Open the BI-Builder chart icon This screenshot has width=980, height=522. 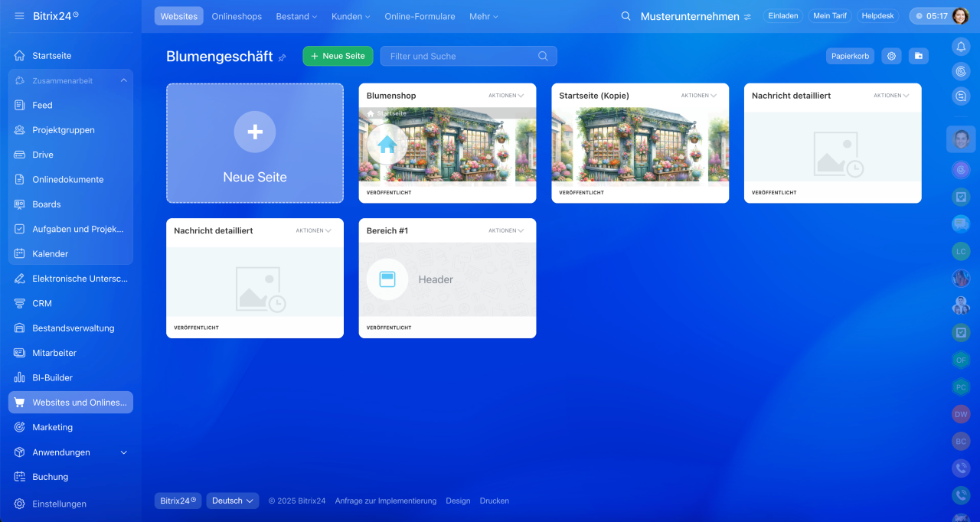point(20,377)
